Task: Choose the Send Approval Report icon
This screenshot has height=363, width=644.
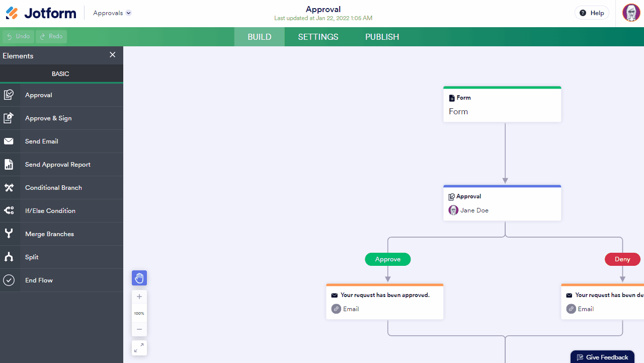Action: pos(9,164)
